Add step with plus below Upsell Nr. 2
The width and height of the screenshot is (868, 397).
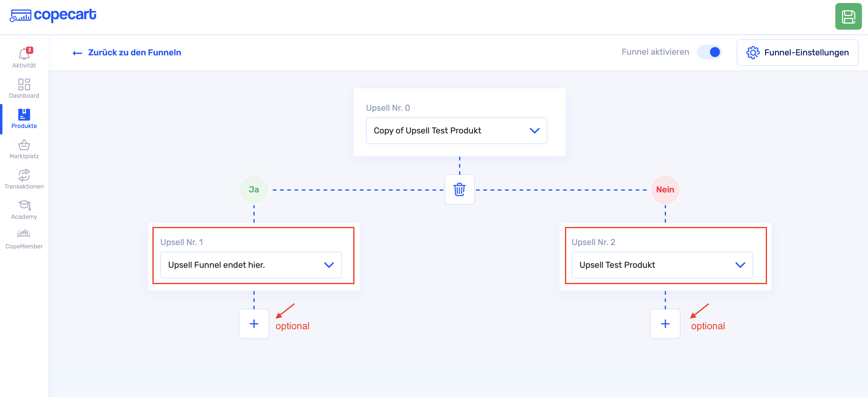point(665,324)
